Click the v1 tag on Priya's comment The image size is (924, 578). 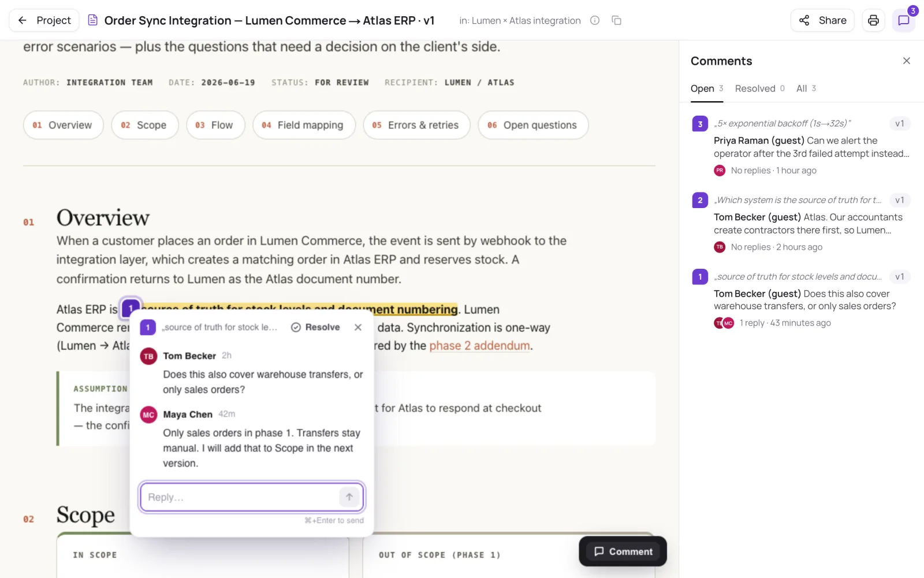coord(899,124)
